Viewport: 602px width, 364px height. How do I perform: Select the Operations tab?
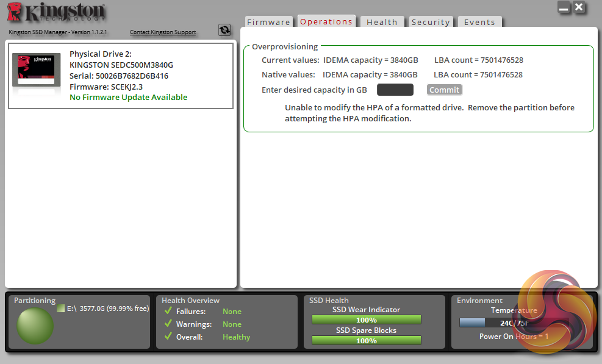pyautogui.click(x=326, y=21)
